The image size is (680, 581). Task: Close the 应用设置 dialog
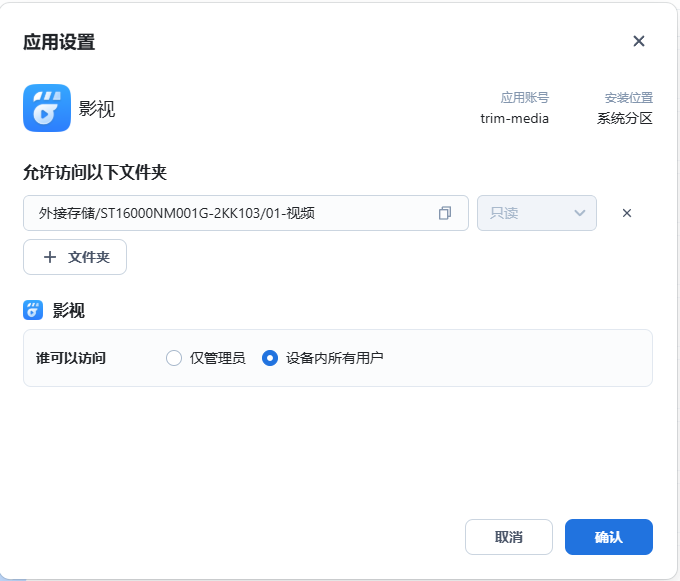click(x=639, y=41)
